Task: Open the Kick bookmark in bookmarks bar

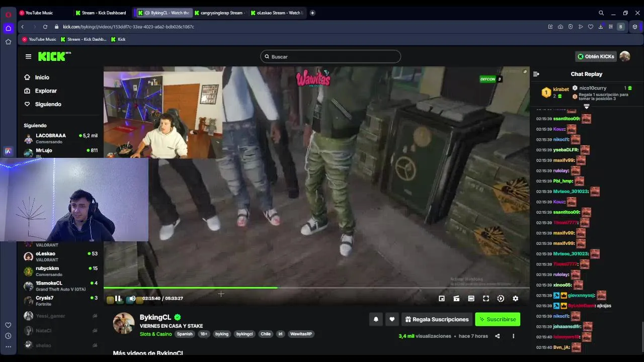Action: click(x=118, y=39)
